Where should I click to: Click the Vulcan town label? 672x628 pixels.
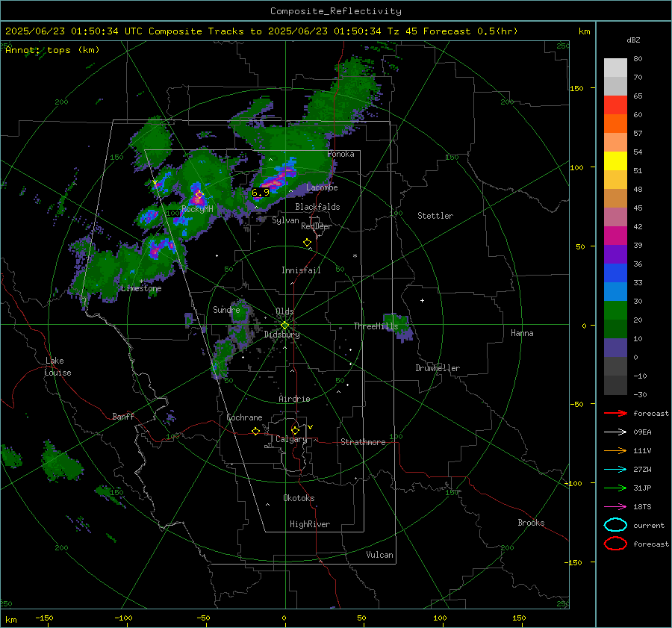pos(379,555)
